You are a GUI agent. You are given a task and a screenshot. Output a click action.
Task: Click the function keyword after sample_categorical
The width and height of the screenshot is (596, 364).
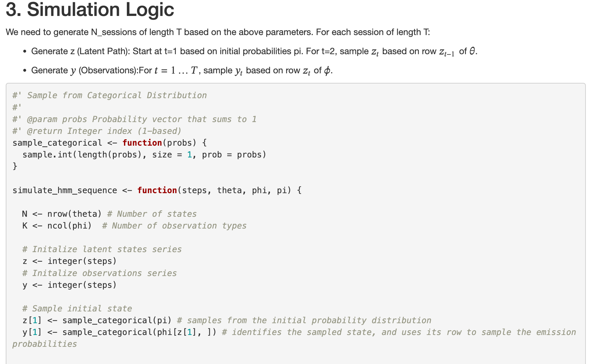pos(142,143)
